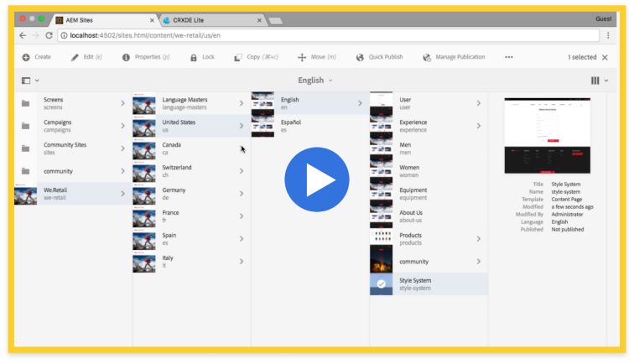Click the Quick Publish button label
Viewport: 634px width, 364px height.
[x=386, y=57]
